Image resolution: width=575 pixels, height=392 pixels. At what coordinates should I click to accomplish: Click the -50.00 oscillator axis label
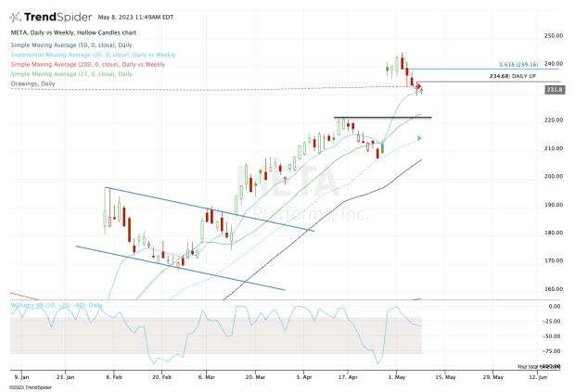(x=552, y=336)
